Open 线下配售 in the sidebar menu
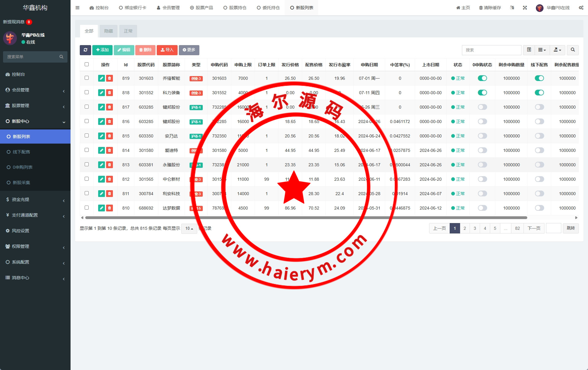 [x=21, y=152]
